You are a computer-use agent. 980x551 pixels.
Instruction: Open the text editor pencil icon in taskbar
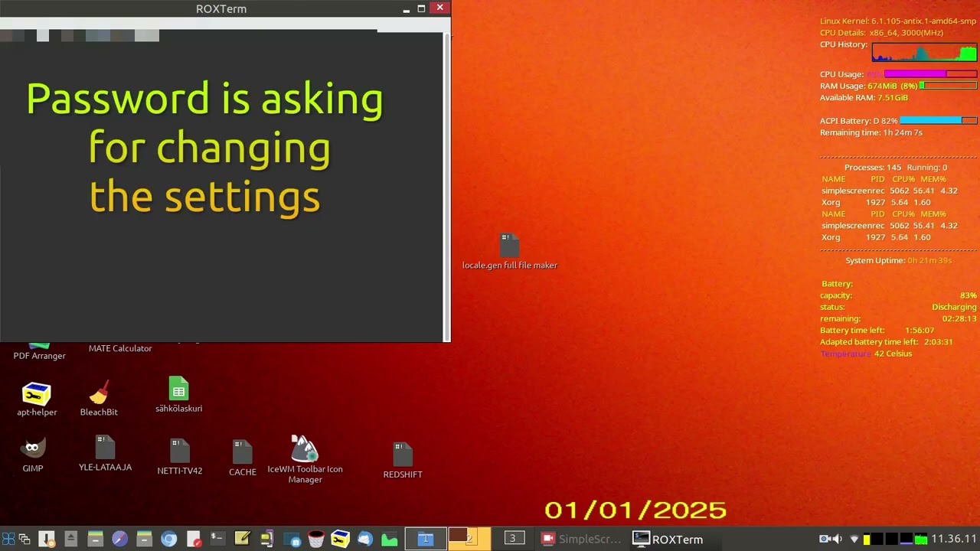(x=242, y=538)
